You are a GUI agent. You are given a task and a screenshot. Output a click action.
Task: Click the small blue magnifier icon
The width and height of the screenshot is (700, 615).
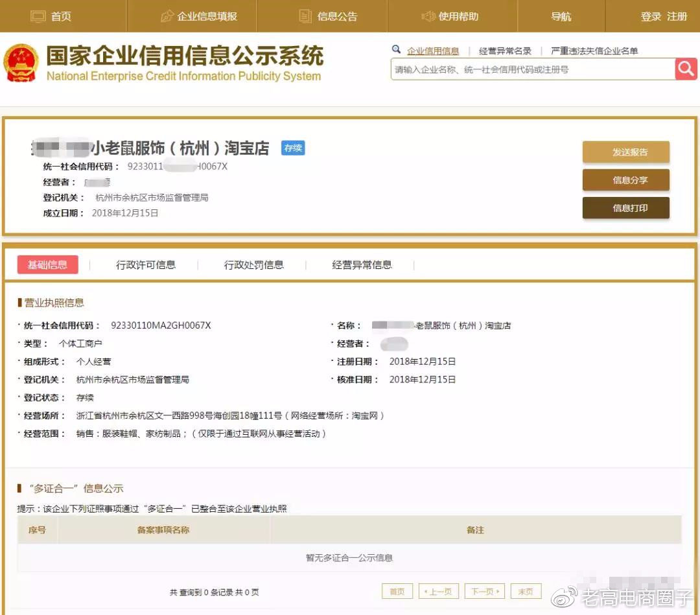click(396, 49)
